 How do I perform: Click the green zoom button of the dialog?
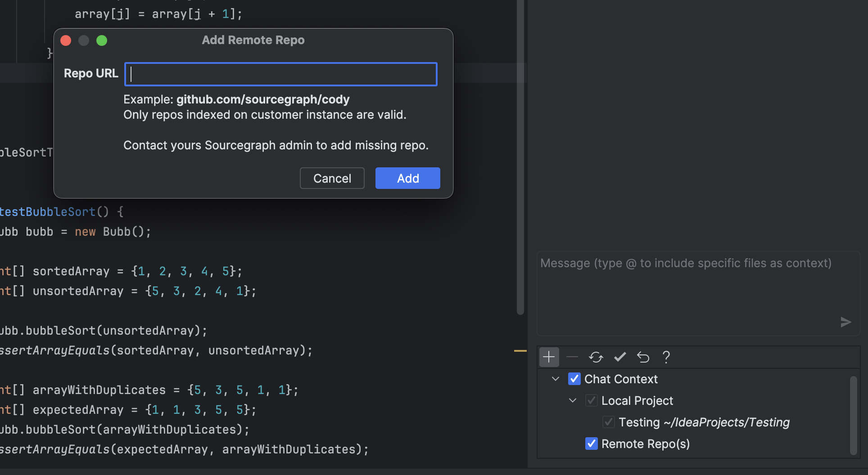point(102,40)
